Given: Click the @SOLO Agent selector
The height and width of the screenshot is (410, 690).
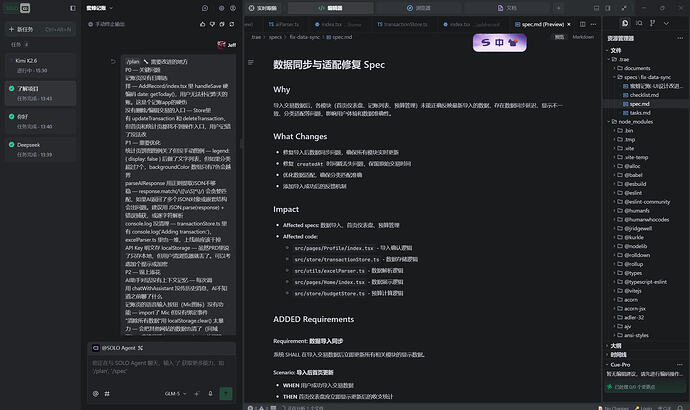Looking at the screenshot, I should pyautogui.click(x=118, y=348).
